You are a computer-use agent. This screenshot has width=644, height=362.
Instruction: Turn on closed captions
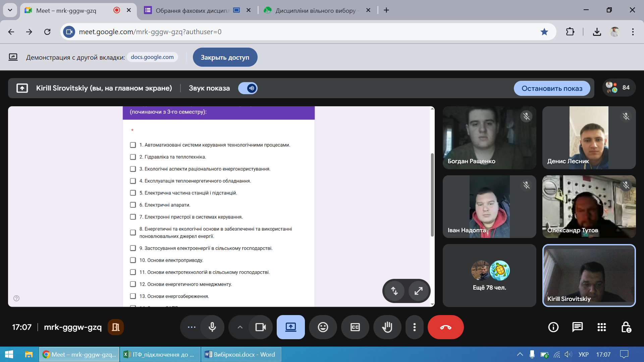[x=355, y=327]
